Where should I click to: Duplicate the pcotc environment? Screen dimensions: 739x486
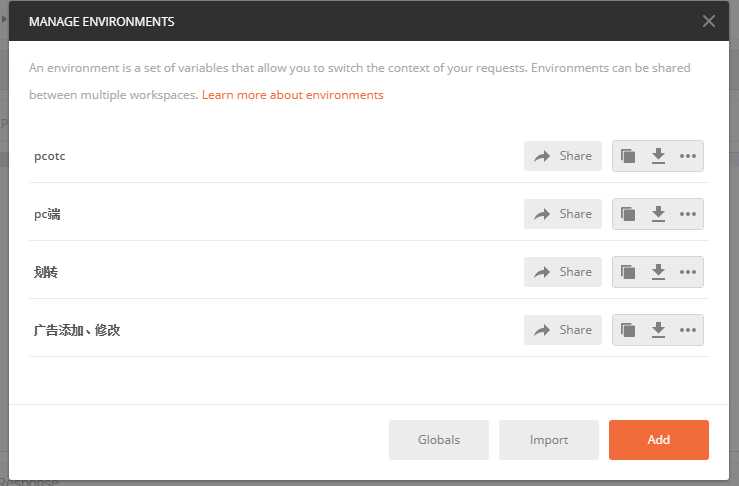point(628,156)
